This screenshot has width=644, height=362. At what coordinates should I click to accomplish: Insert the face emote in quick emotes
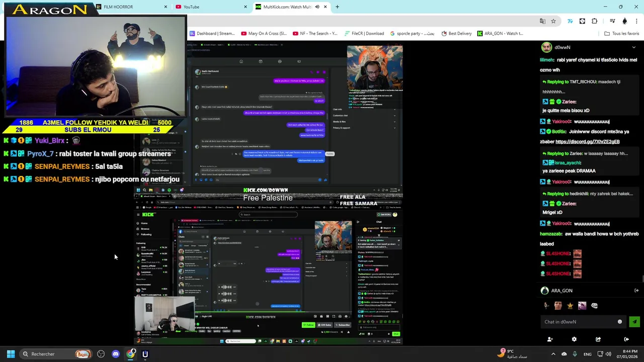[558, 305]
